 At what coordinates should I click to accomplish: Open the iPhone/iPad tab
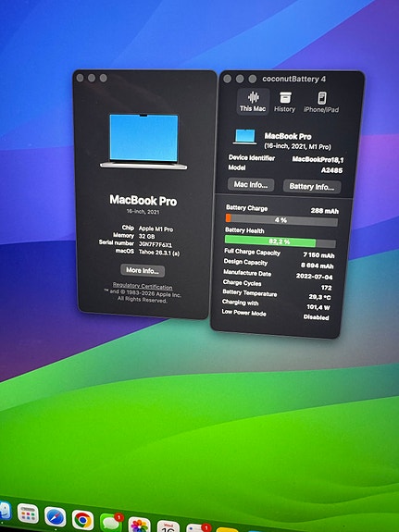[x=321, y=102]
